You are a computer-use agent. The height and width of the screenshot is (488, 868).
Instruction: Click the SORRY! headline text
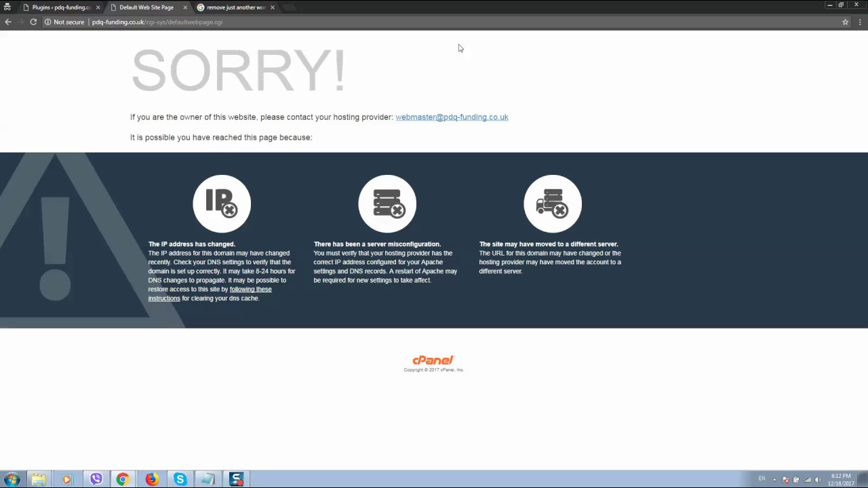238,70
